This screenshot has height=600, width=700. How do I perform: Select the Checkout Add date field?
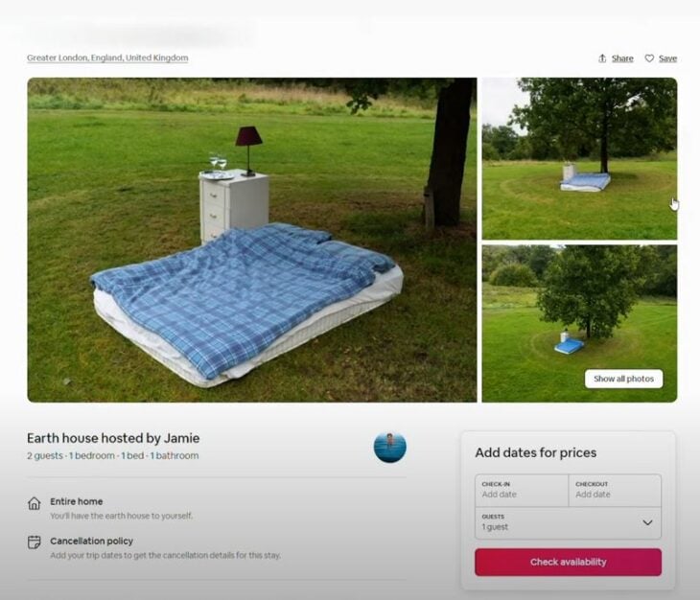(615, 491)
